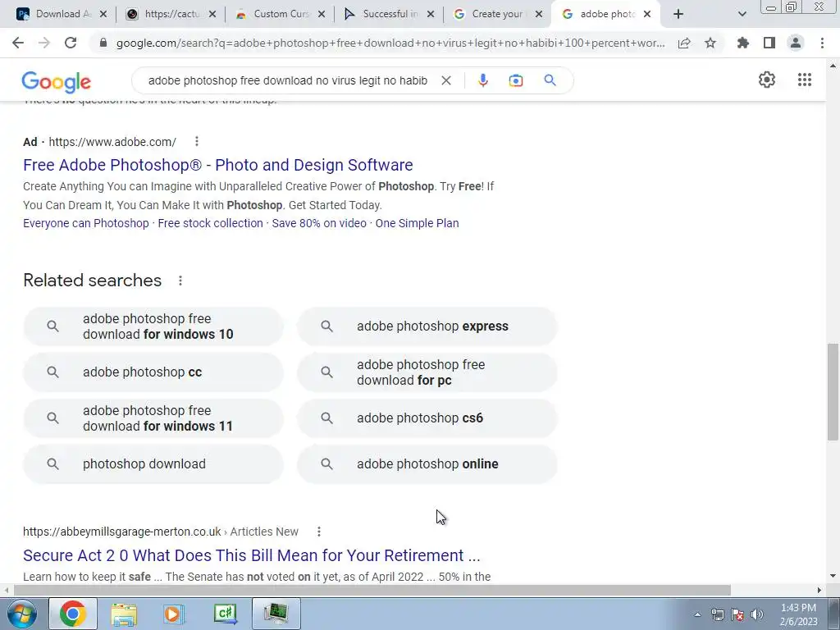Open the Everyone can Photoshop sitelink
This screenshot has height=630, width=840.
[85, 223]
